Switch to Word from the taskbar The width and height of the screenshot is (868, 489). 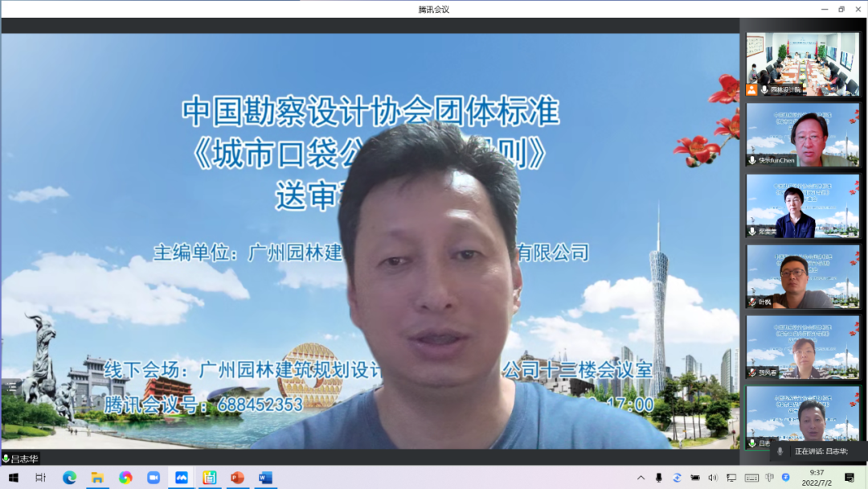click(265, 478)
